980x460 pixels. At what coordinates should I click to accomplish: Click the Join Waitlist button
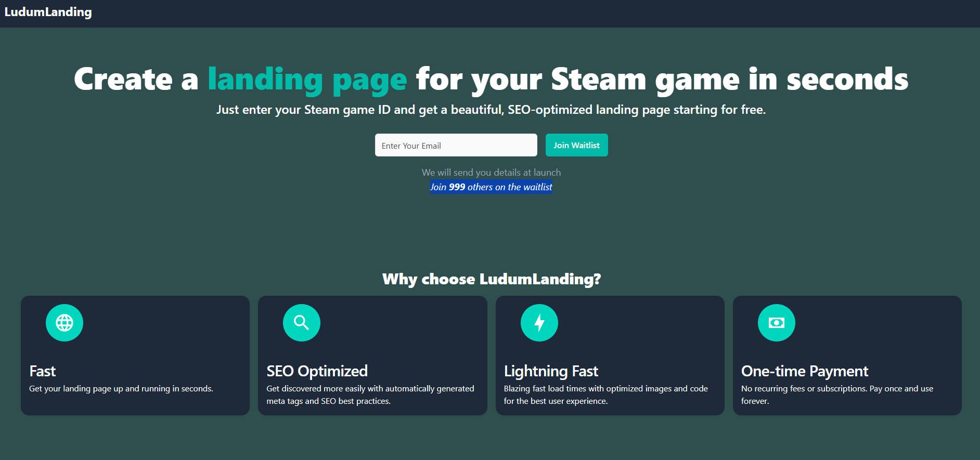(576, 145)
